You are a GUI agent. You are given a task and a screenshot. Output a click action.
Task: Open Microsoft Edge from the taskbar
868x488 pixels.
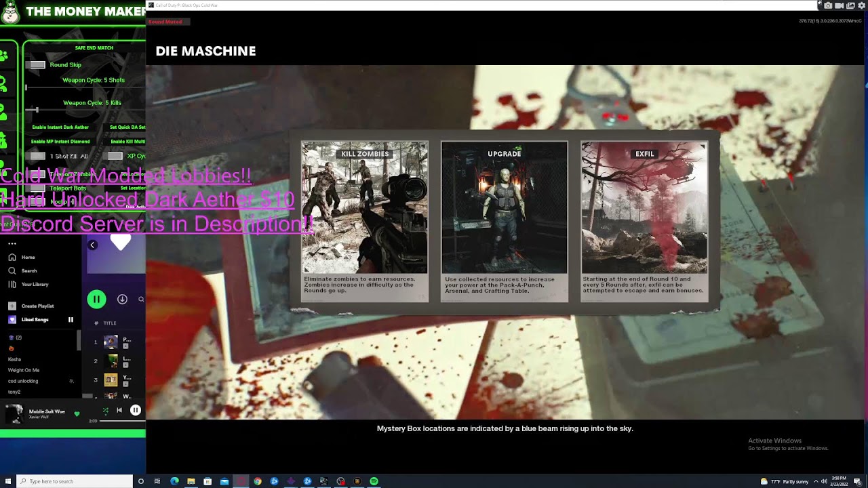pyautogui.click(x=174, y=481)
